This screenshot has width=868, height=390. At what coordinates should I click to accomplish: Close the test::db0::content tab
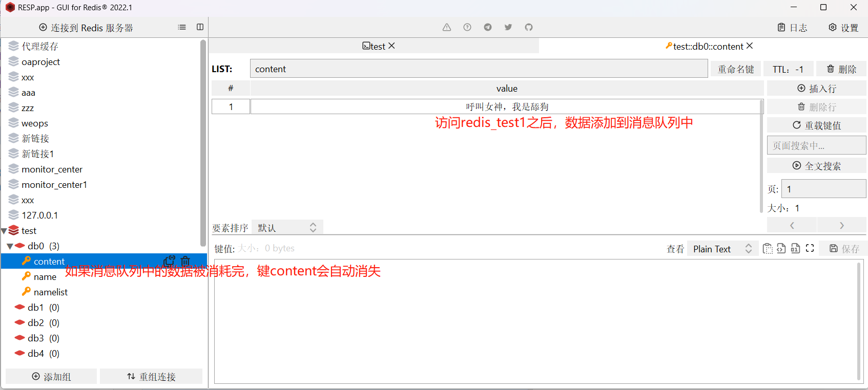(750, 46)
